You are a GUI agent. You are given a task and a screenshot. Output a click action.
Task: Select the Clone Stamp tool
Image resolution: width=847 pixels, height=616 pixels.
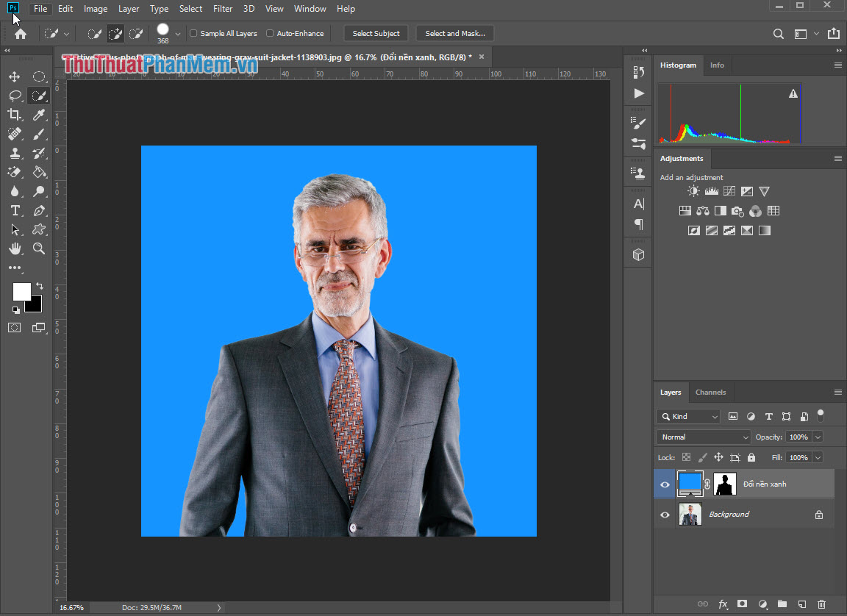click(x=15, y=153)
